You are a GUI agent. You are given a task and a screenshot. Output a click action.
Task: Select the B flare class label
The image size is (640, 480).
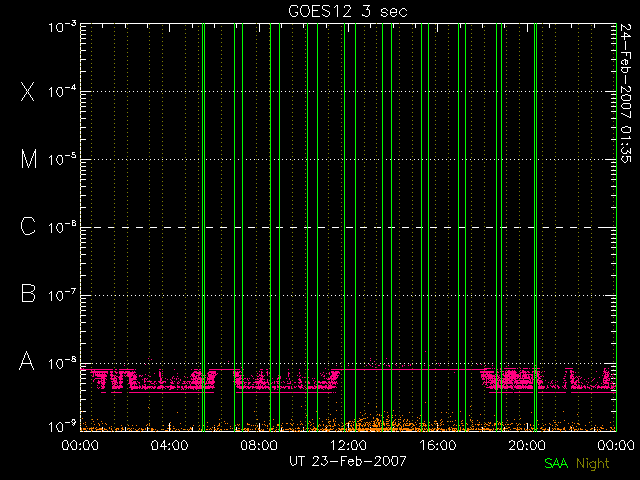pyautogui.click(x=28, y=293)
